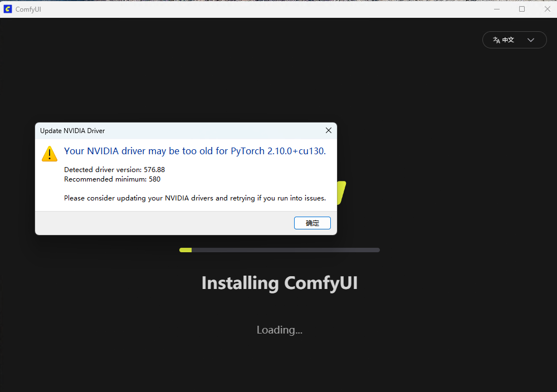This screenshot has width=557, height=392.
Task: Click the 确定 button in driver dialog
Action: point(312,223)
